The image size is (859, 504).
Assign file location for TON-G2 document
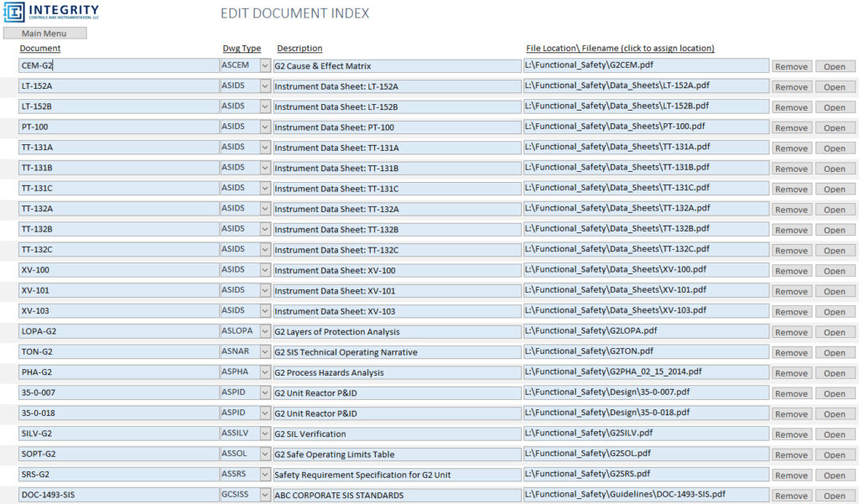point(645,351)
